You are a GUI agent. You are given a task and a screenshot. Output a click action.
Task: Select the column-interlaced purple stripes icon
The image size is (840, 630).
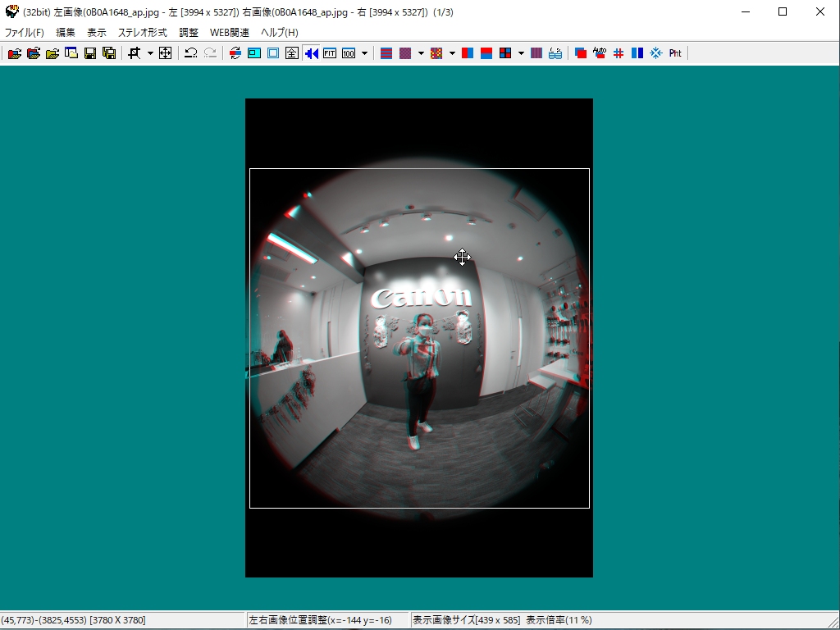click(x=536, y=53)
